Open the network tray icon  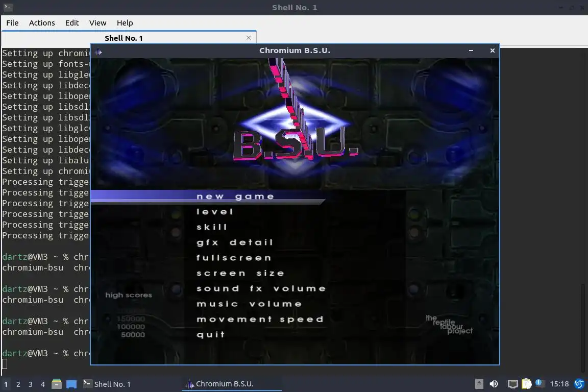(512, 384)
